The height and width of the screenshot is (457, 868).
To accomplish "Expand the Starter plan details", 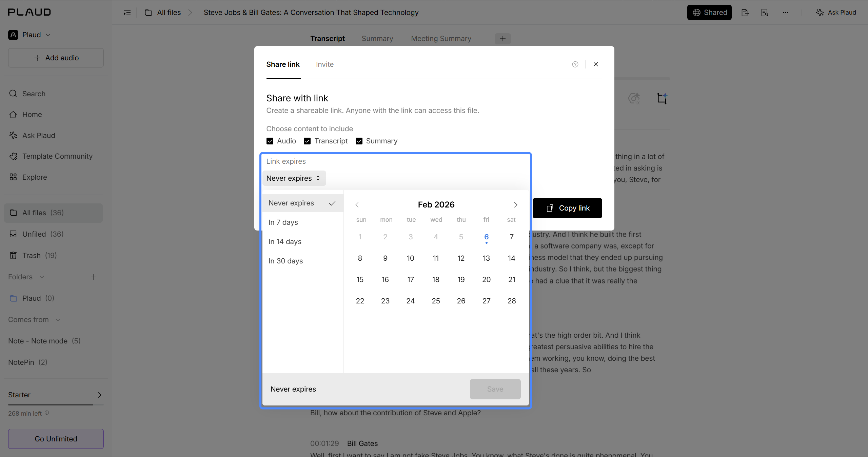I will click(99, 395).
